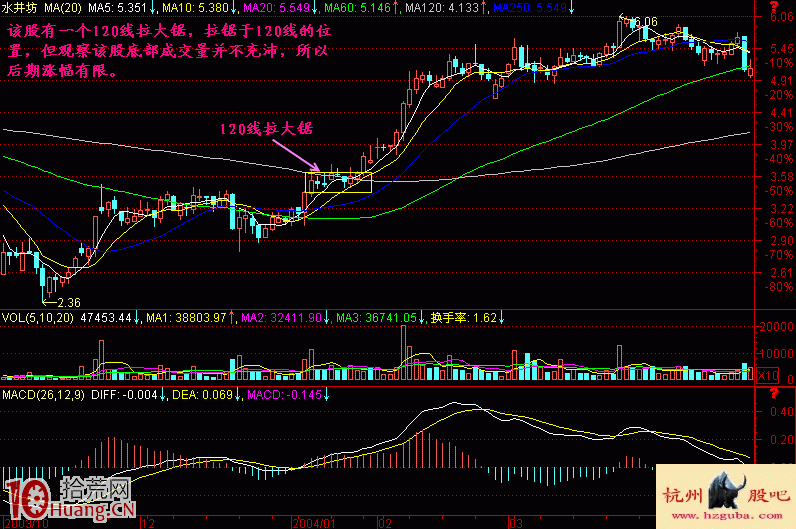This screenshot has height=529, width=796.
Task: Click the DEA: 0.069 value
Action: click(x=203, y=394)
